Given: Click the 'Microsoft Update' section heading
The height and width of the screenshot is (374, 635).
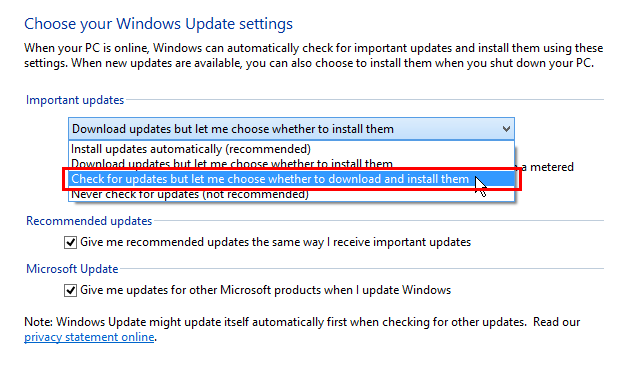Looking at the screenshot, I should tap(72, 269).
